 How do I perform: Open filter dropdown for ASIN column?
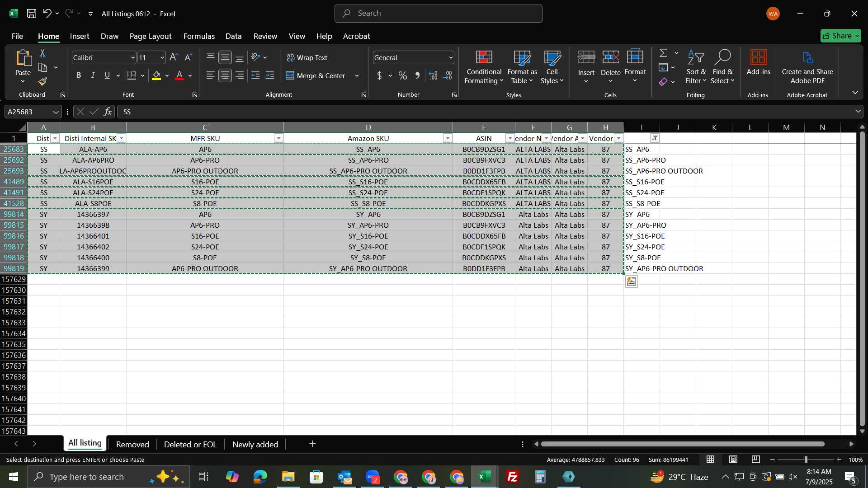click(x=510, y=138)
